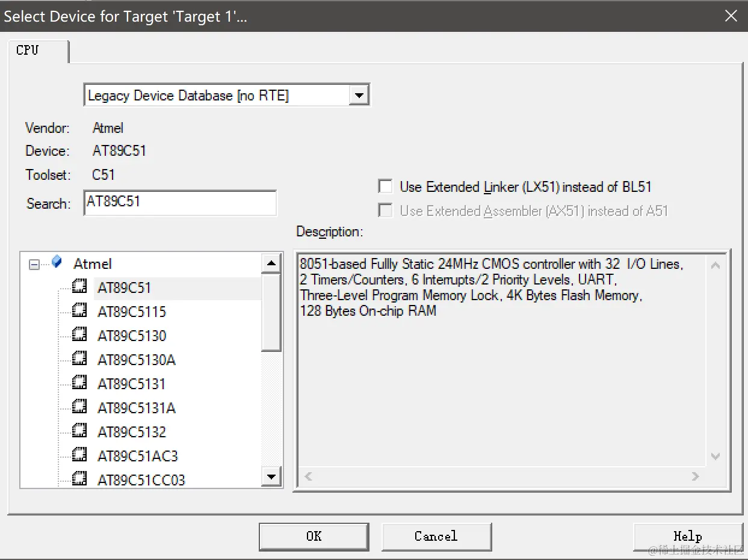The width and height of the screenshot is (748, 560).
Task: Click the chip icon beside AT89C5131
Action: pyautogui.click(x=79, y=383)
